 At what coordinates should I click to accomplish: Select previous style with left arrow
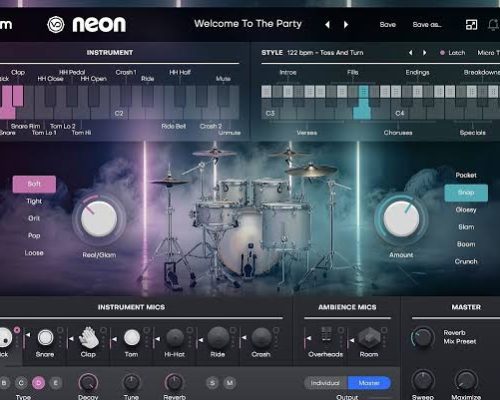click(411, 53)
